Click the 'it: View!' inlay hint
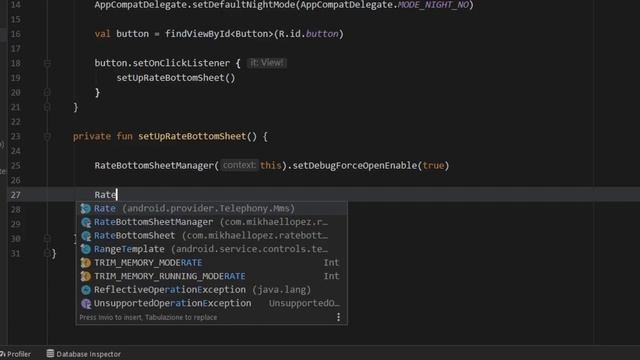The image size is (640, 360). pos(267,63)
